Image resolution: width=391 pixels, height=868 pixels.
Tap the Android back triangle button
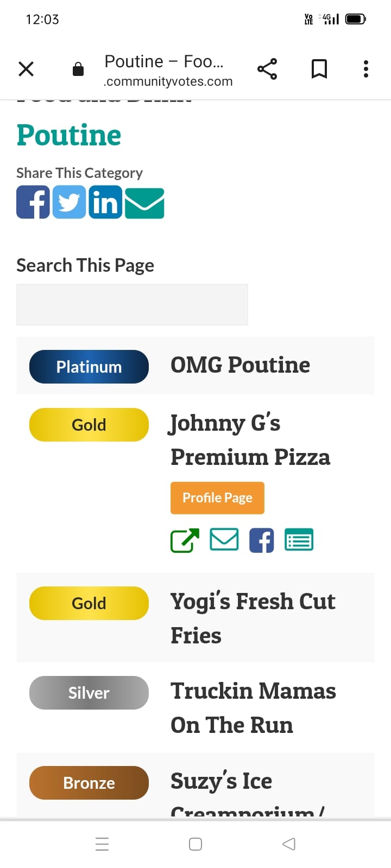point(289,844)
